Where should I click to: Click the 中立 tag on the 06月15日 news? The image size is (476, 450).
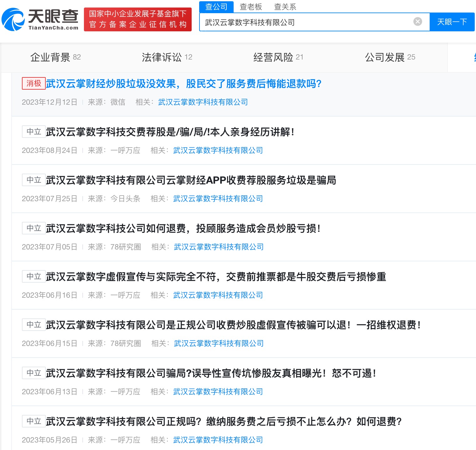(34, 325)
